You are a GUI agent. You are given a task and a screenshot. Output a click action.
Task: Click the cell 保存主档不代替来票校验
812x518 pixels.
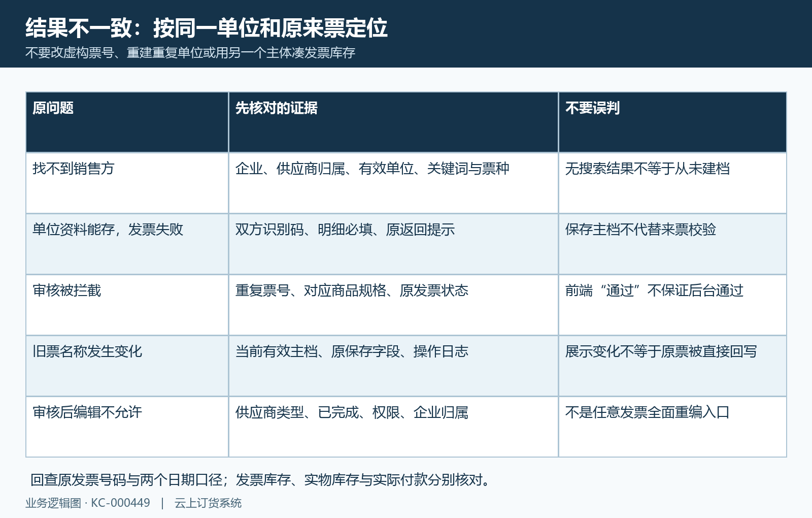[672, 244]
